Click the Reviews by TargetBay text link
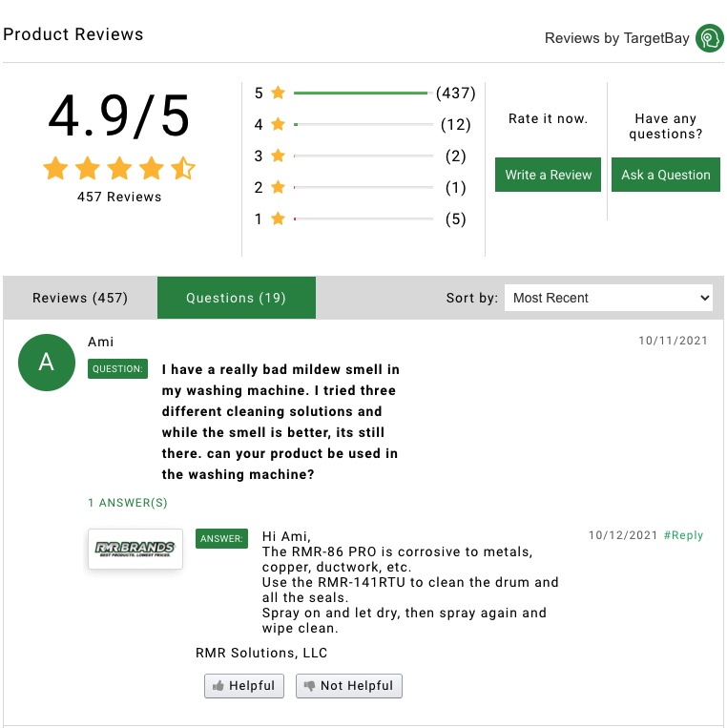 pos(616,38)
